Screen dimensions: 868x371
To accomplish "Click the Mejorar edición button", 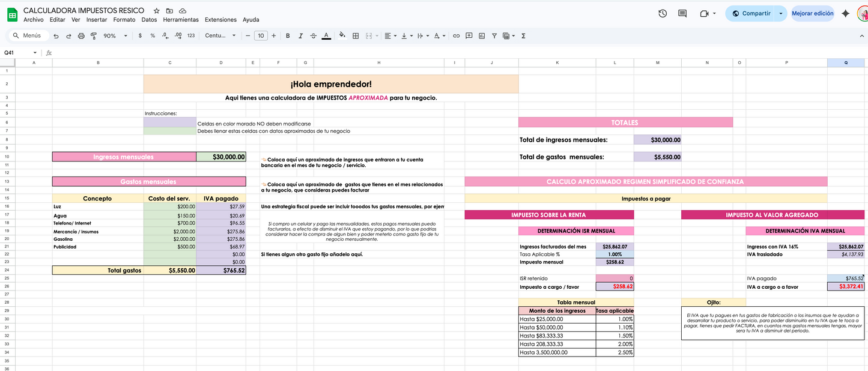I will click(x=812, y=13).
